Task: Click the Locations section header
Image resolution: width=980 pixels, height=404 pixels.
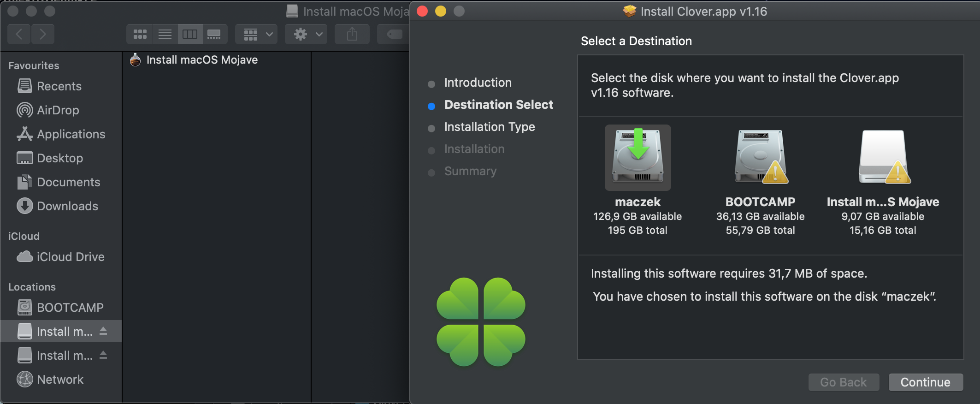Action: click(x=32, y=287)
